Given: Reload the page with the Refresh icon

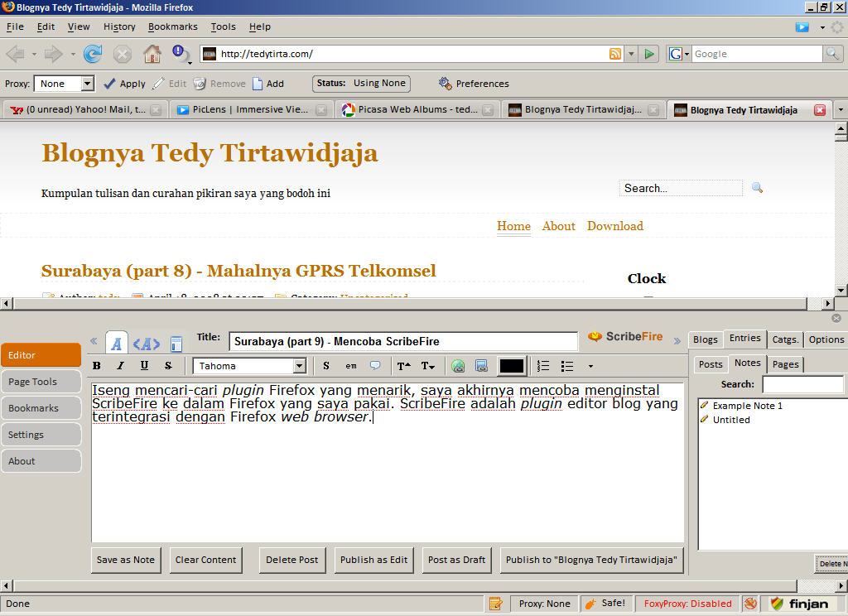Looking at the screenshot, I should (x=93, y=54).
